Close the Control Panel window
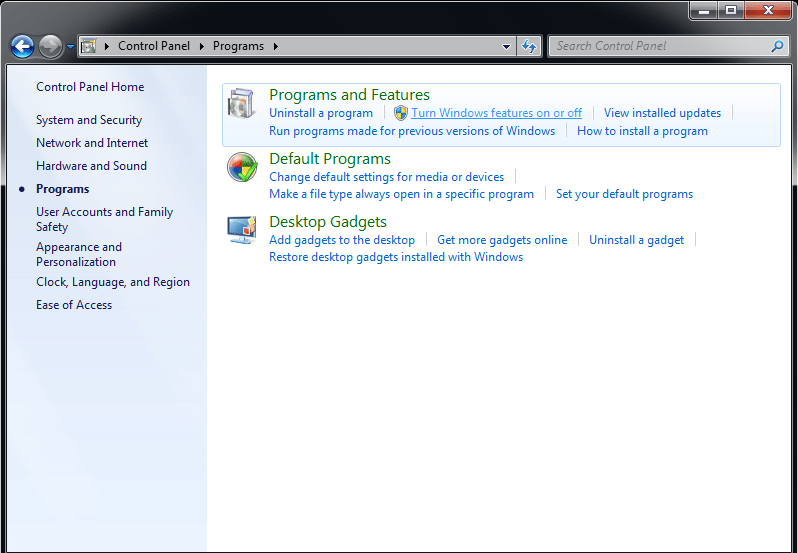The height and width of the screenshot is (553, 798). tap(768, 10)
